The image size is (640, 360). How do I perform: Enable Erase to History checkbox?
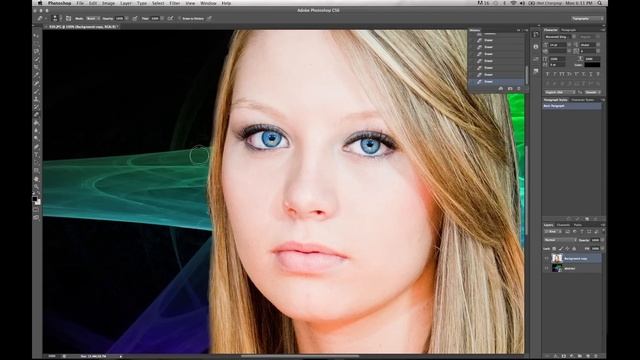pyautogui.click(x=179, y=19)
